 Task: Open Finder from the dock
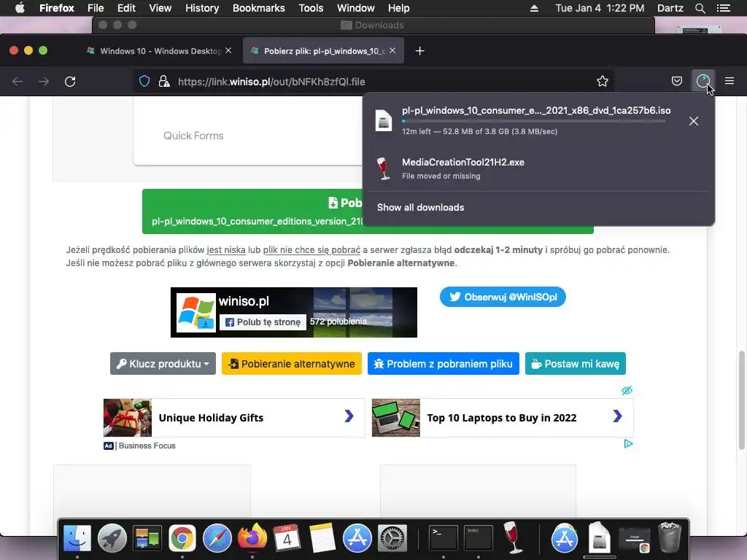77,538
